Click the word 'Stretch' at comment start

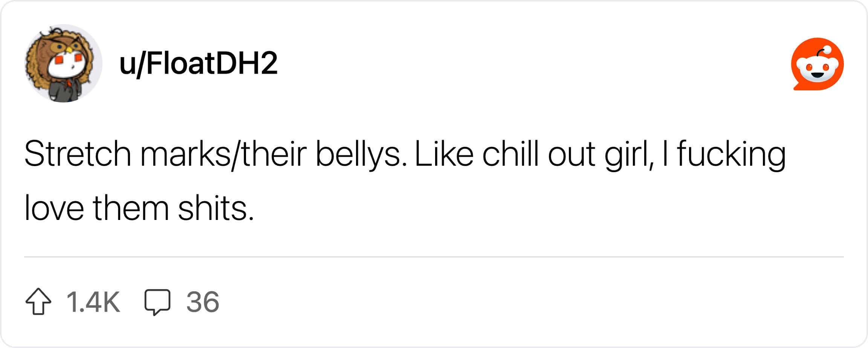(x=78, y=154)
